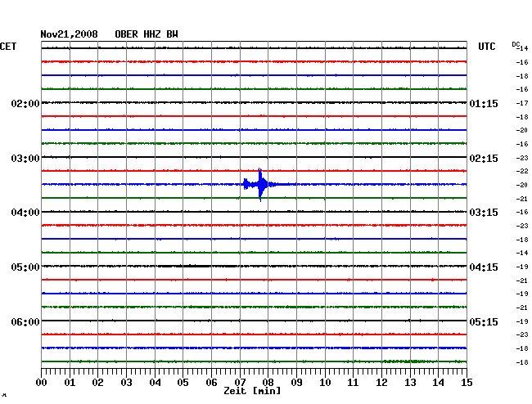Click the 04:00 CET time label
The height and width of the screenshot is (404, 532).
point(25,213)
